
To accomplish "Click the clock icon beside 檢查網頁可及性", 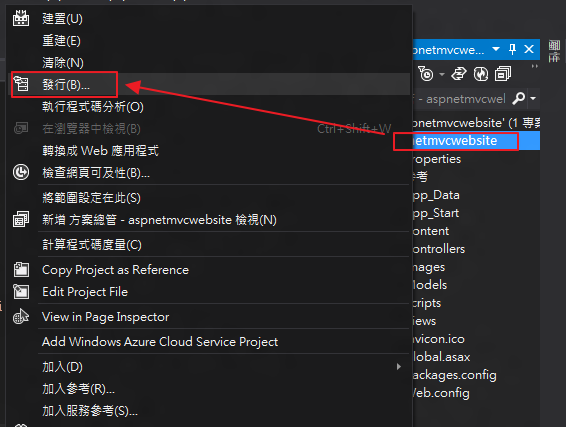I will (x=21, y=172).
